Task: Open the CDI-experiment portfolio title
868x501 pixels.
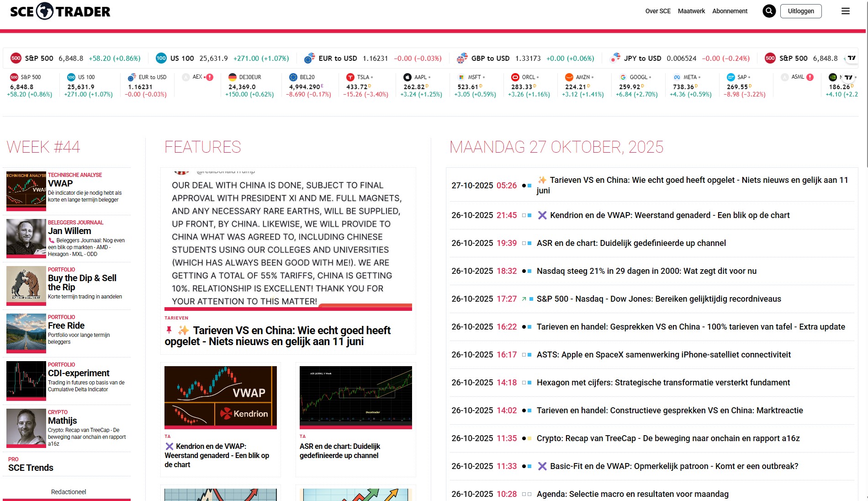Action: coord(79,373)
